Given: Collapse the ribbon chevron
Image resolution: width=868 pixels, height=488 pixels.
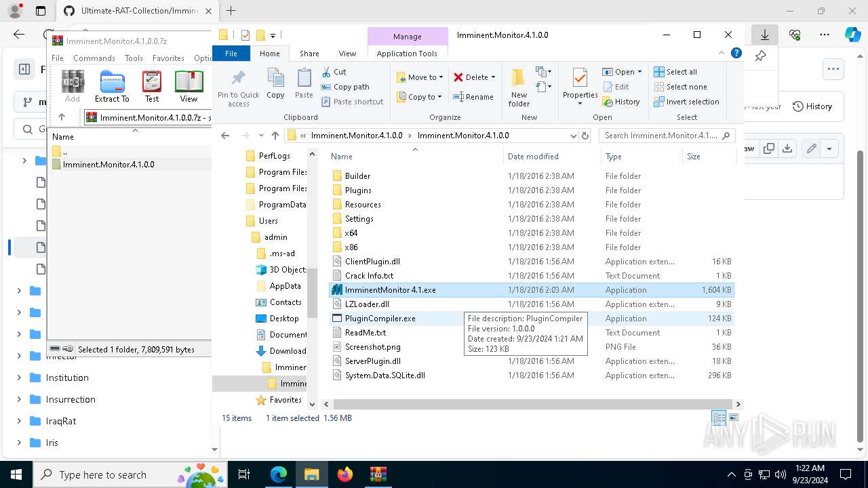Looking at the screenshot, I should [x=722, y=53].
